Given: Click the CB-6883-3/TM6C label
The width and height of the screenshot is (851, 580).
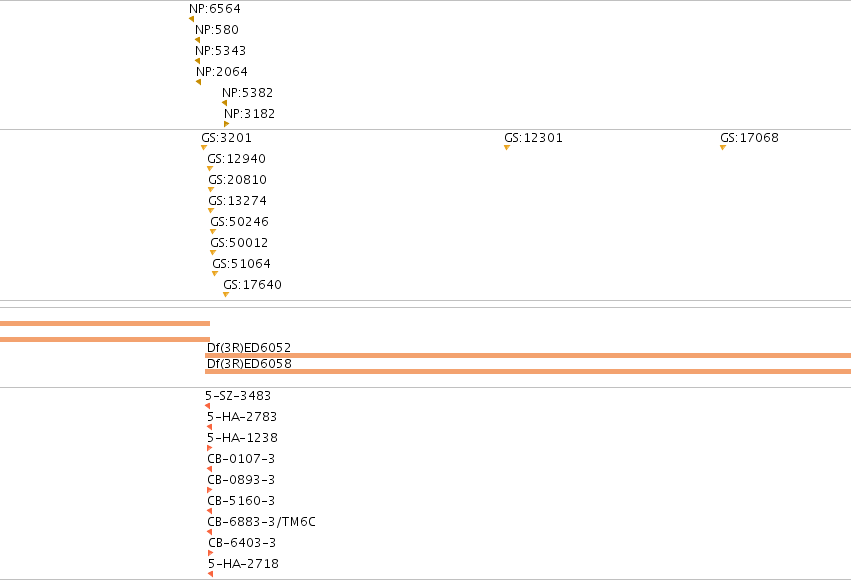Looking at the screenshot, I should 262,522.
